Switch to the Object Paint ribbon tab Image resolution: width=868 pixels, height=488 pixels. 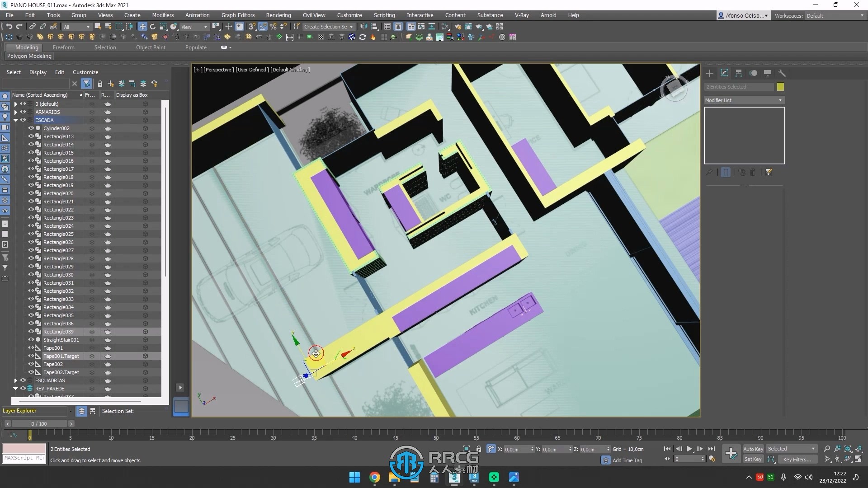[x=151, y=47]
